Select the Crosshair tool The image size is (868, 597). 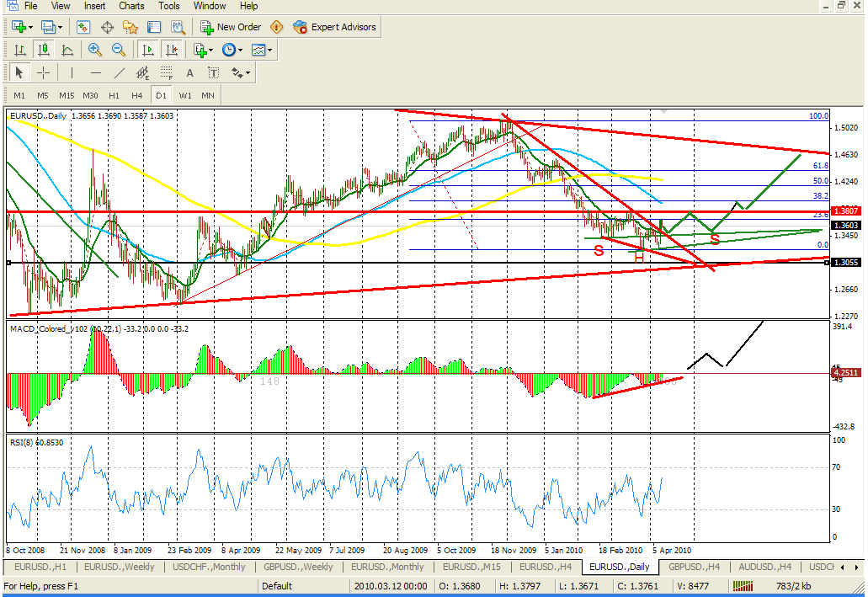tap(43, 72)
